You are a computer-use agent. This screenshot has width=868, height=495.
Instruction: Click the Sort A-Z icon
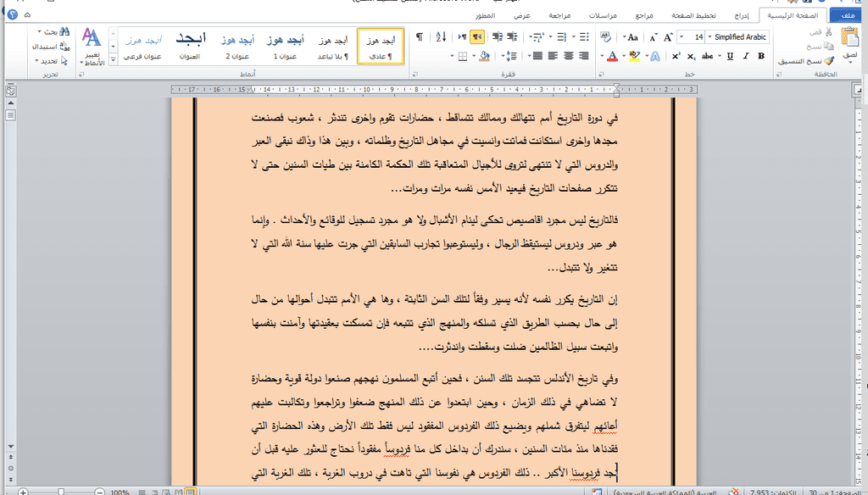click(x=441, y=37)
